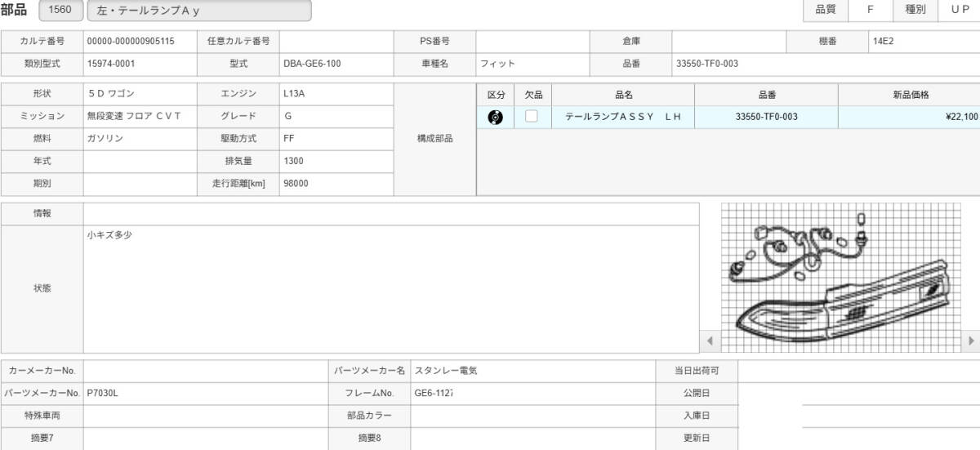Image resolution: width=980 pixels, height=450 pixels.
Task: Click the 状態 text 小キズ多少
Action: 109,234
